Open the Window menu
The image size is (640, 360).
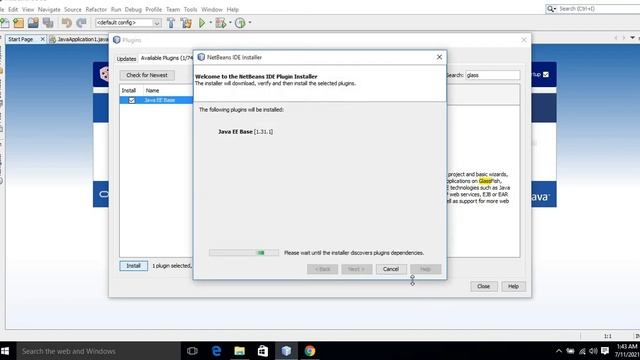[212, 9]
